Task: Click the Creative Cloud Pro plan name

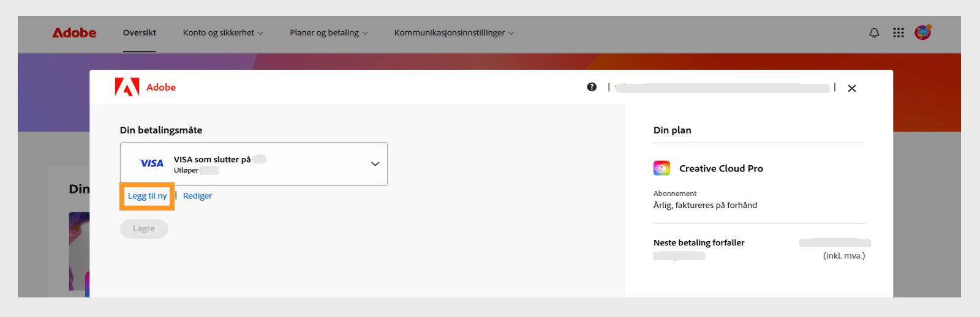Action: point(721,168)
